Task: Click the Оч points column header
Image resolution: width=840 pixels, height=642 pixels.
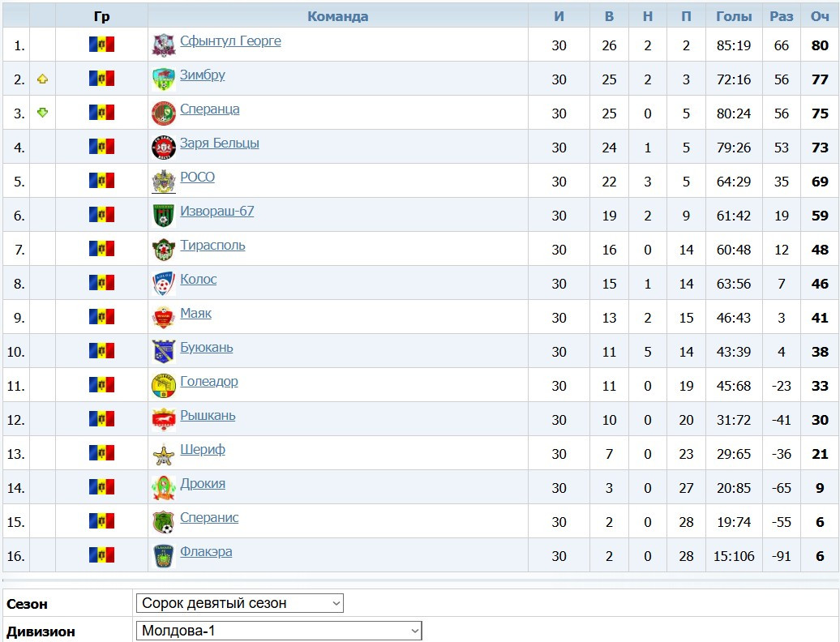Action: 820,16
